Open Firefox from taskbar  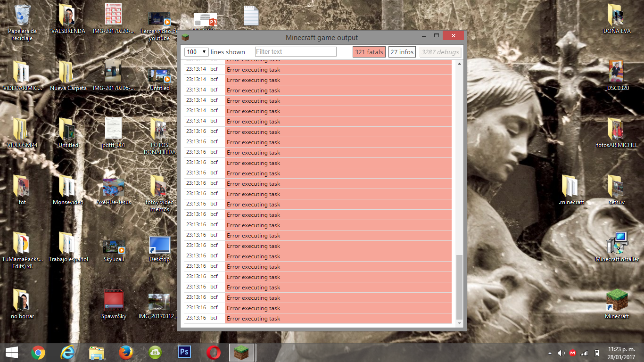click(x=126, y=353)
